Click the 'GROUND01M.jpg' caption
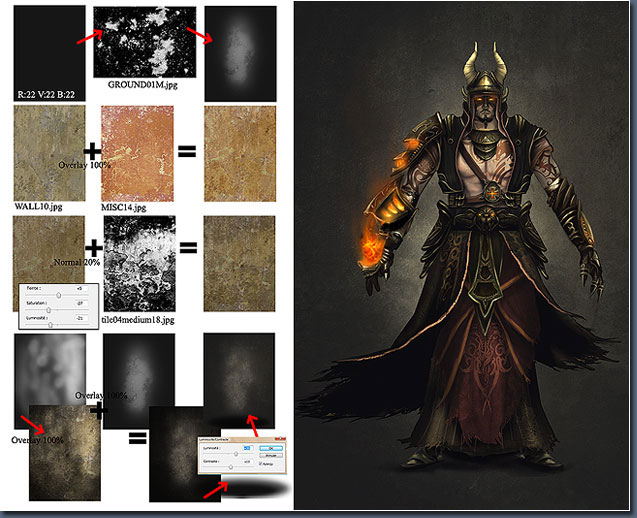The image size is (637, 518). click(x=143, y=85)
